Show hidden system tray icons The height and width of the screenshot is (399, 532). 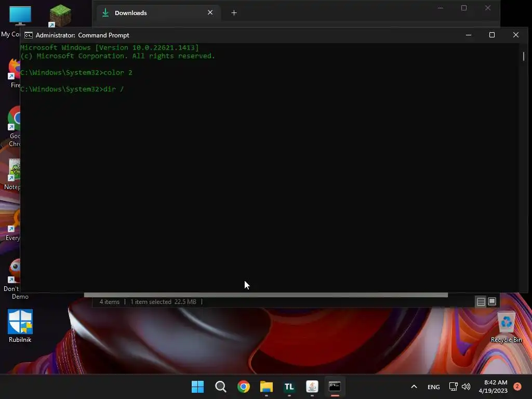tap(414, 387)
